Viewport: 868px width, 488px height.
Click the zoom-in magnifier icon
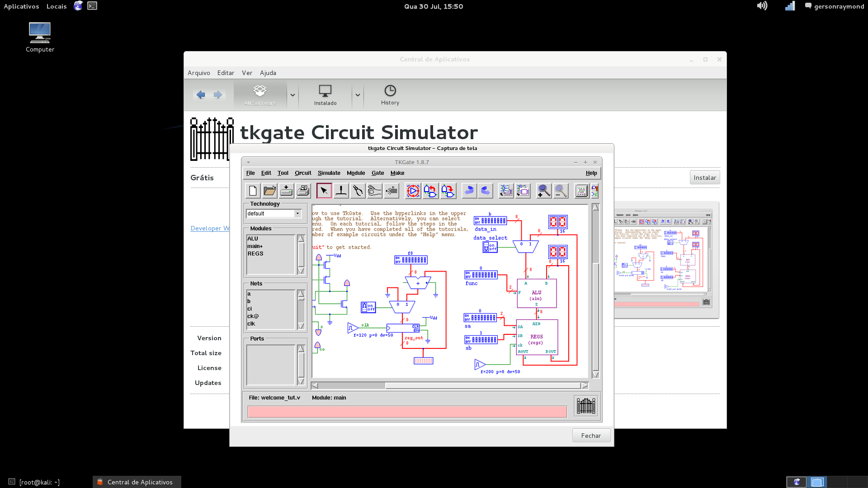click(x=544, y=191)
